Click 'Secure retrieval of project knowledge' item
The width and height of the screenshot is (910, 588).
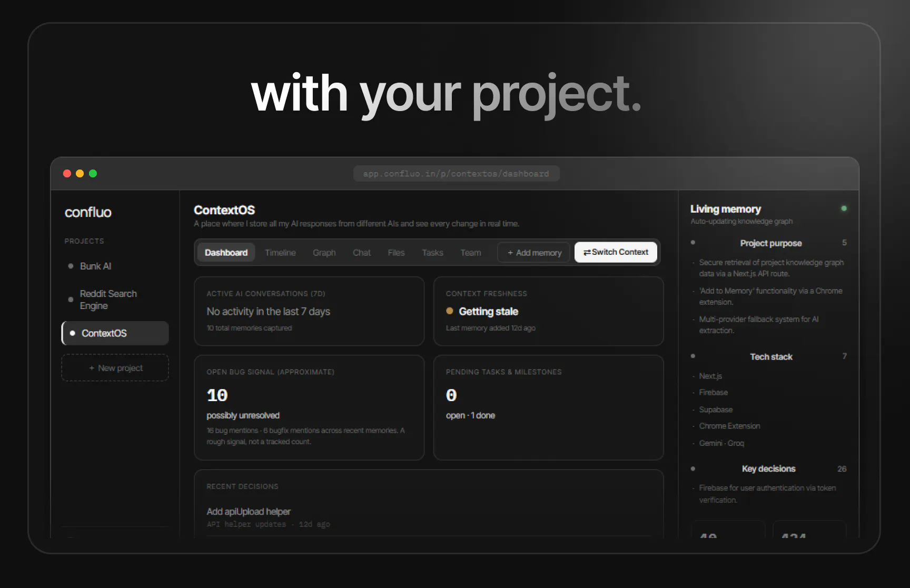coord(771,268)
